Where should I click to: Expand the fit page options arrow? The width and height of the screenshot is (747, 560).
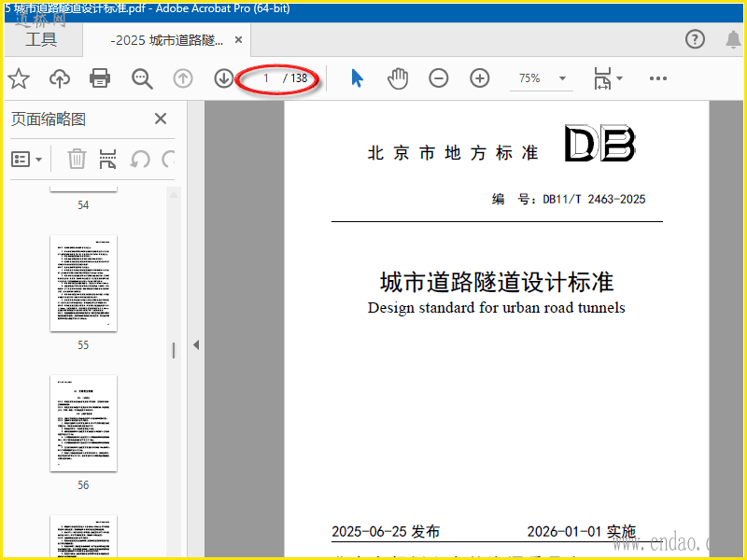(x=619, y=78)
